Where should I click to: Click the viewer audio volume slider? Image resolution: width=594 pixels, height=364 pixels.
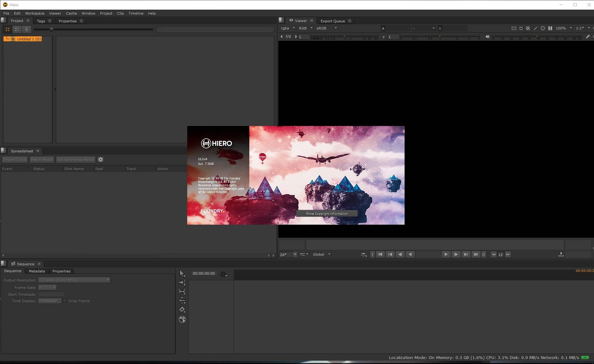(537, 37)
